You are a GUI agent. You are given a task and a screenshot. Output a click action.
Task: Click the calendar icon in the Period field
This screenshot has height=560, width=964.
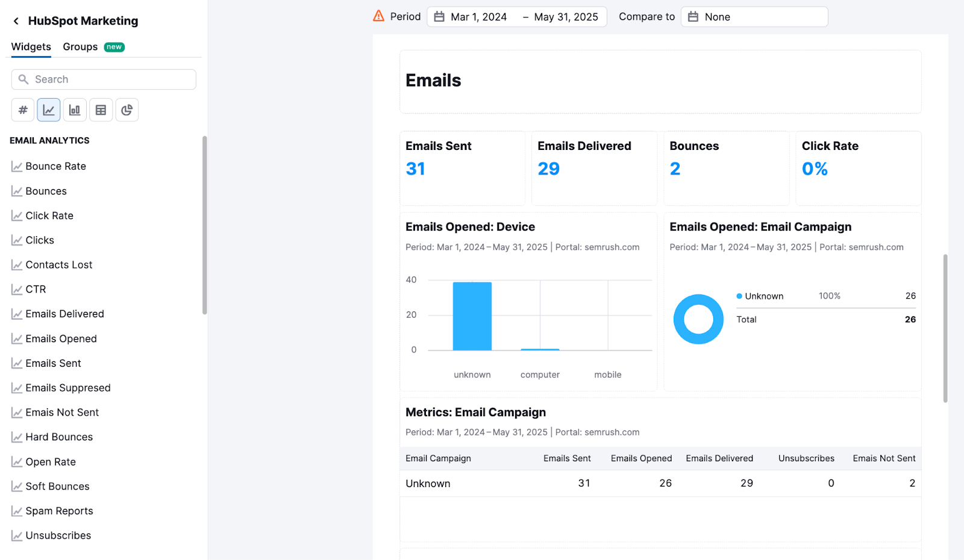[x=439, y=16]
